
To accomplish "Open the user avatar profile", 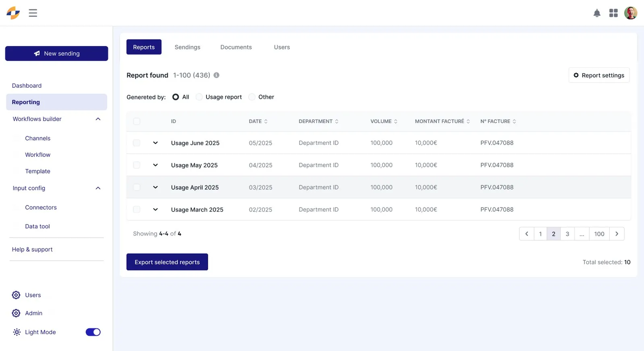I will (631, 13).
